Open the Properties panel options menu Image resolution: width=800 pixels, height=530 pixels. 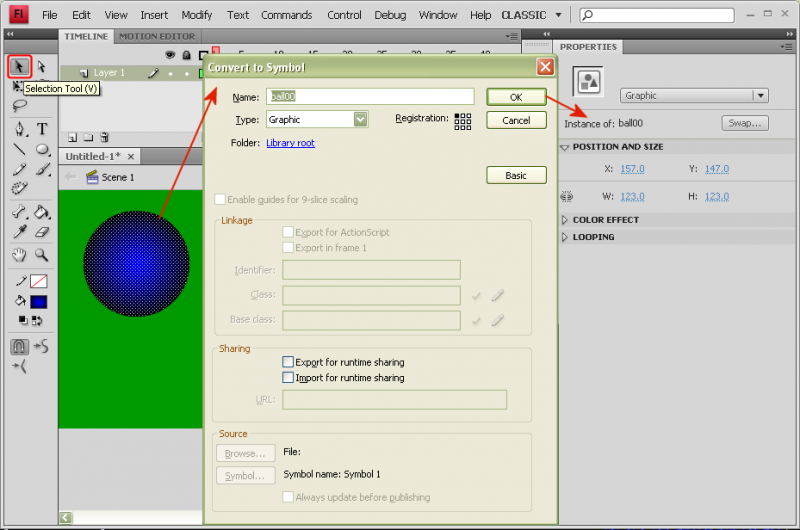(x=786, y=47)
